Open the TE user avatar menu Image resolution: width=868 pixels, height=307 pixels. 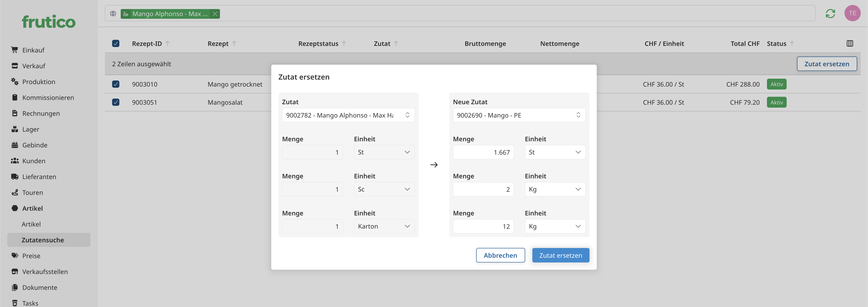pos(852,14)
